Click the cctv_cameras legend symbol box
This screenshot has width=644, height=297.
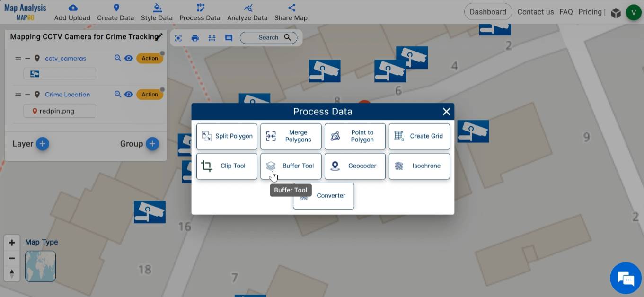pos(60,74)
